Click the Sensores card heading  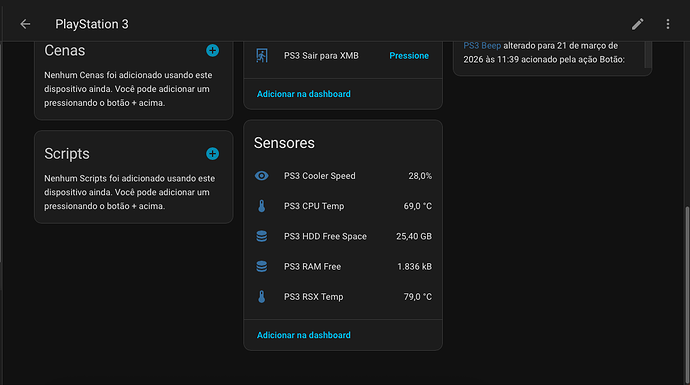(284, 143)
